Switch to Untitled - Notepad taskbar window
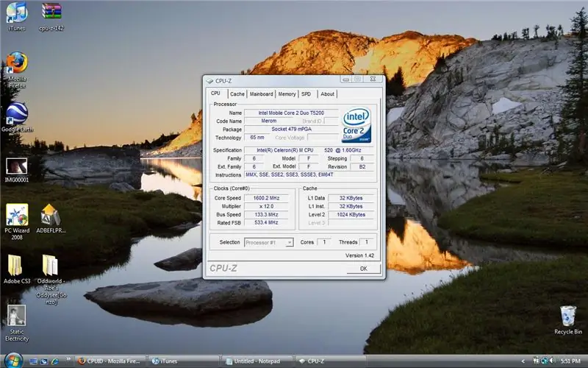The image size is (588, 368). 257,361
